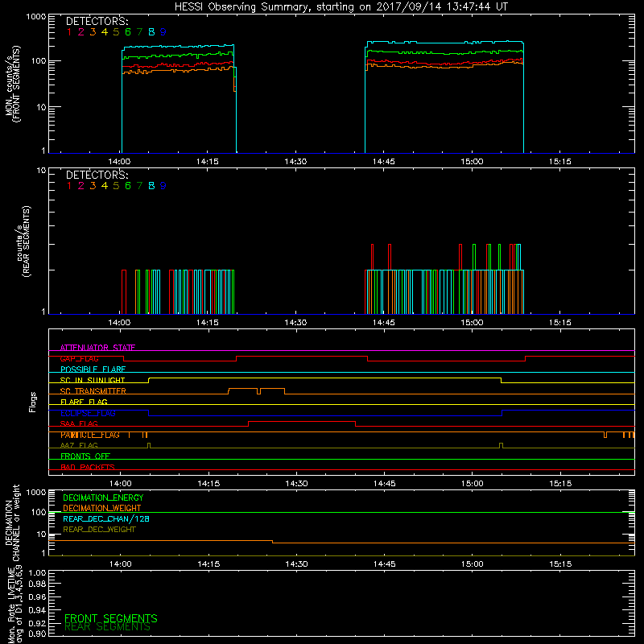644x644 pixels.
Task: Click the SC_IN_SUNLIGHT flag label
Action: tap(93, 380)
